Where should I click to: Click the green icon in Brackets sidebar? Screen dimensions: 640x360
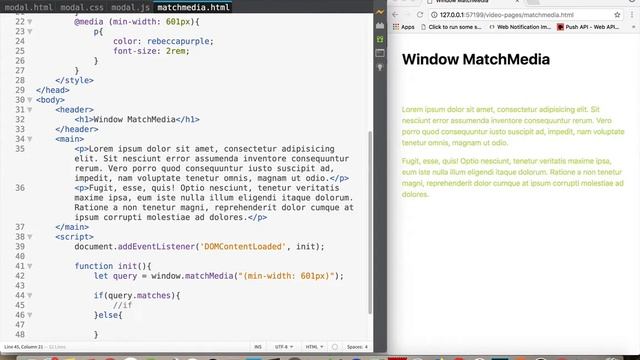380,39
